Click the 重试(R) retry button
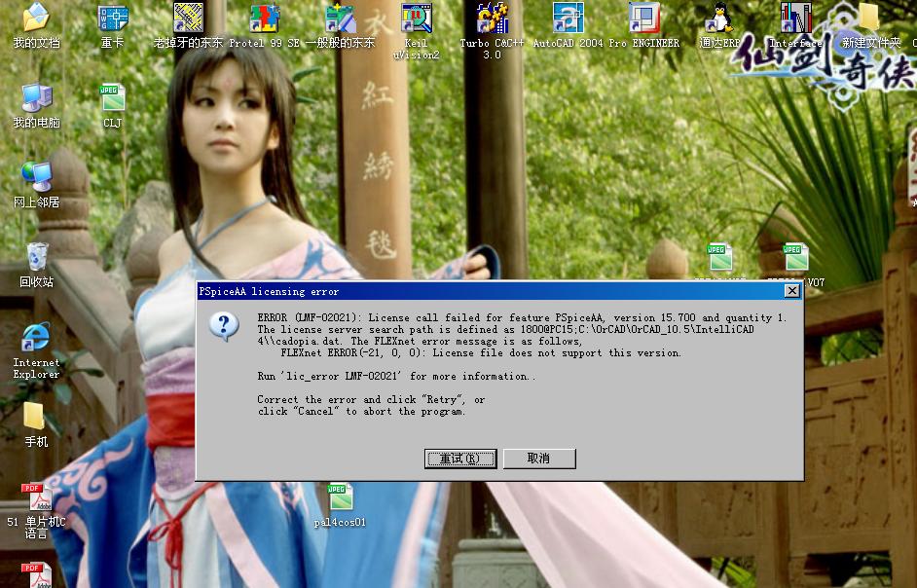The width and height of the screenshot is (917, 588). 460,459
